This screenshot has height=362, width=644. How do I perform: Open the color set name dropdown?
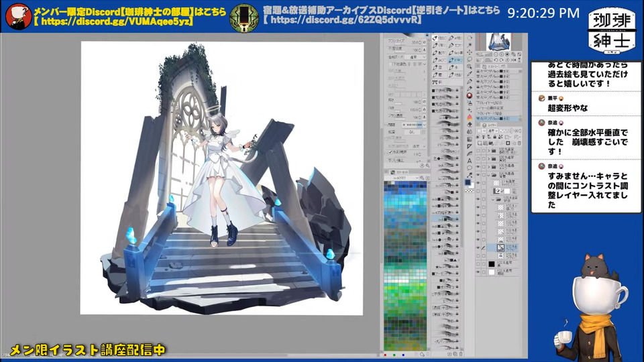tap(402, 178)
